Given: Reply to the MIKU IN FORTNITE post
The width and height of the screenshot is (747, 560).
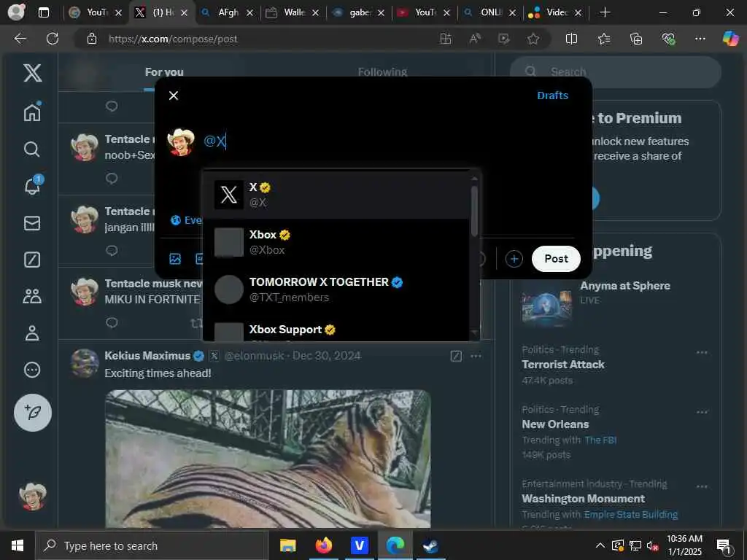Looking at the screenshot, I should pyautogui.click(x=112, y=323).
